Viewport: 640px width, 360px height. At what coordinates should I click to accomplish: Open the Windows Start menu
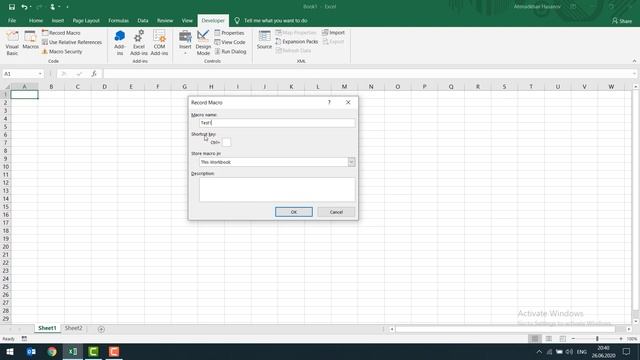click(10, 351)
